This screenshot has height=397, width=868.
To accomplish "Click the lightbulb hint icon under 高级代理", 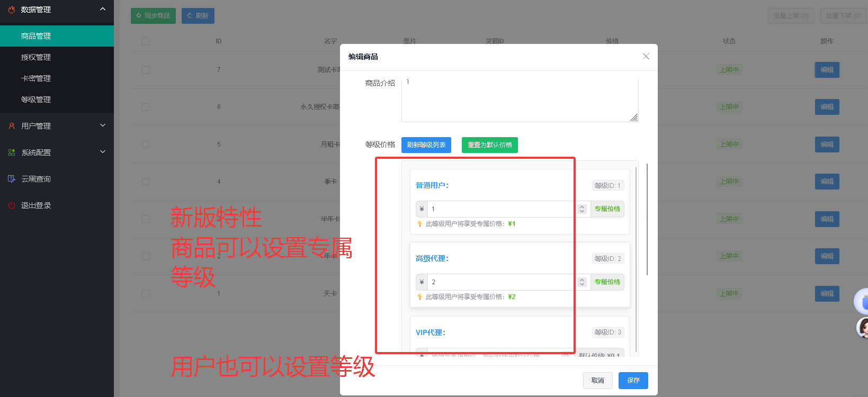I will (420, 297).
